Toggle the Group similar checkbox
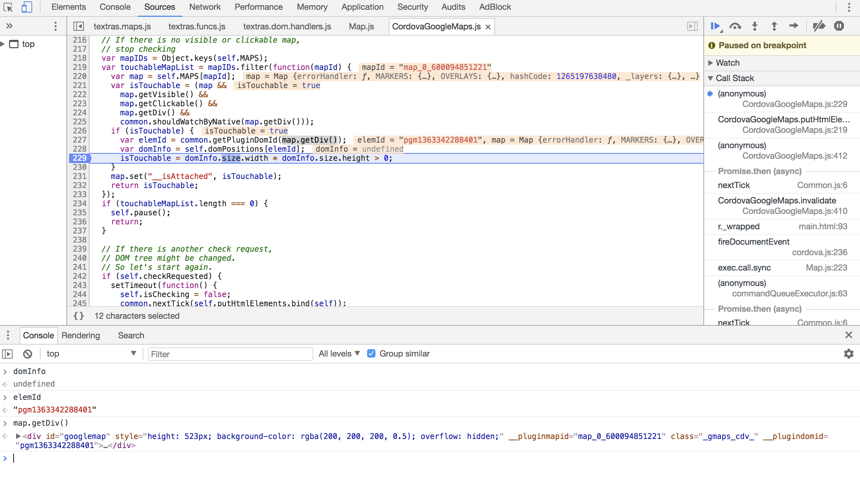 pyautogui.click(x=371, y=353)
